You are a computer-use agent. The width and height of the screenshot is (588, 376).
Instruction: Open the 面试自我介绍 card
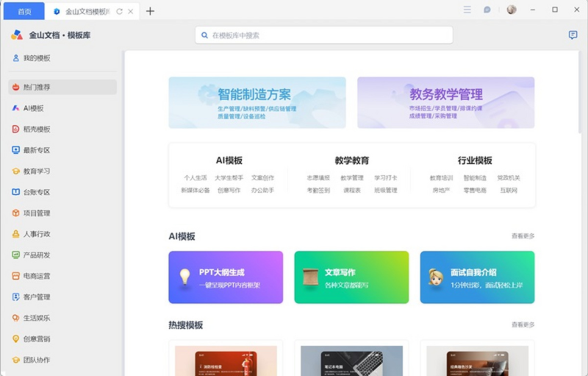(x=477, y=277)
